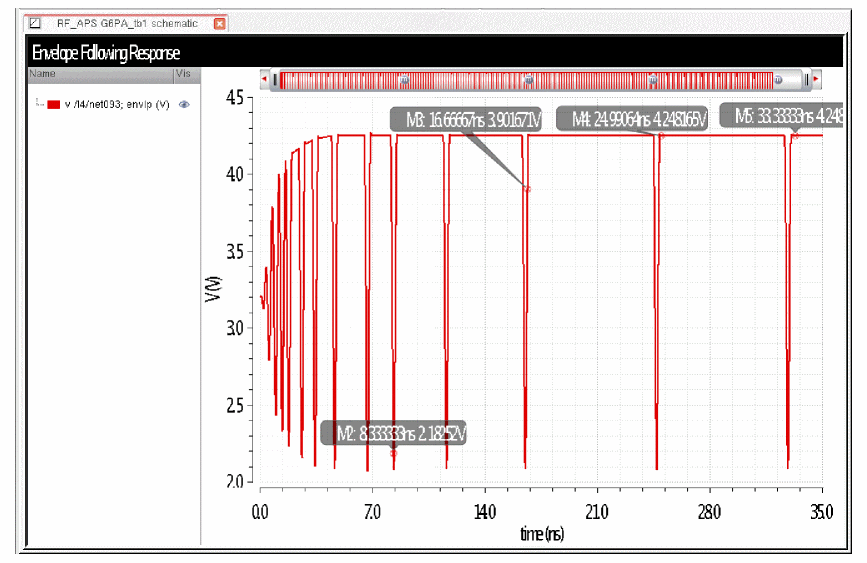
Task: Close the RF_APS G6PA_tb1 schematic tab
Action: (x=220, y=24)
